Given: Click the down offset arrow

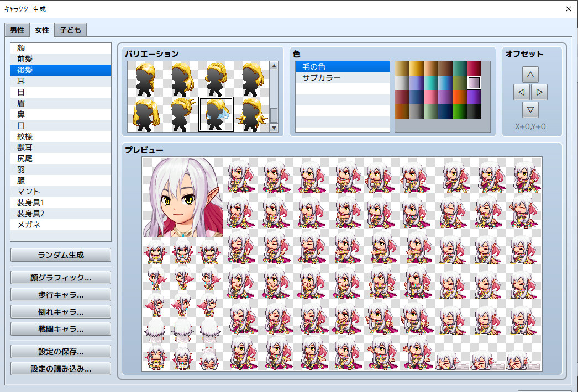Looking at the screenshot, I should (x=531, y=109).
